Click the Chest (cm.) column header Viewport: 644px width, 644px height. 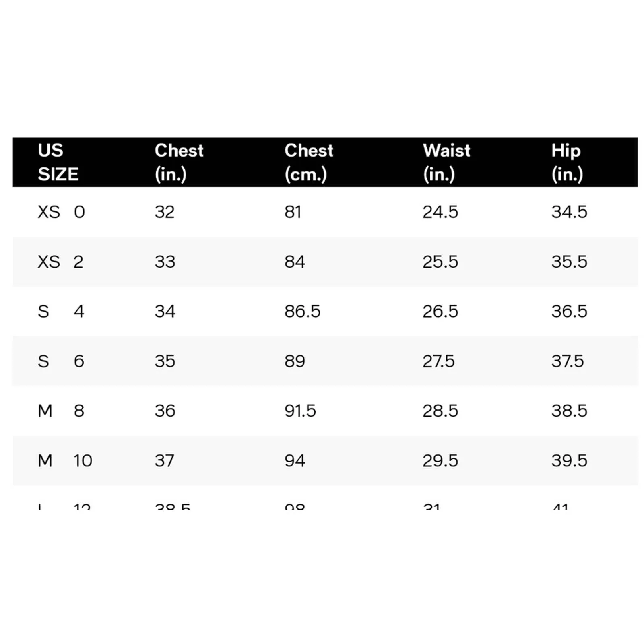coord(309,162)
